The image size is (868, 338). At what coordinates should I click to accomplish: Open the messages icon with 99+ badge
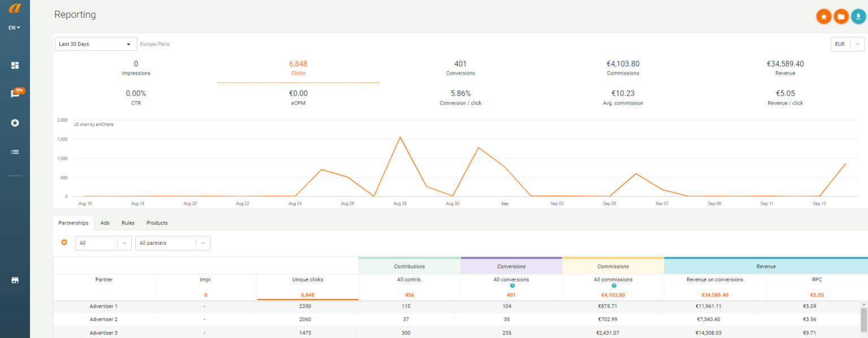tap(15, 94)
